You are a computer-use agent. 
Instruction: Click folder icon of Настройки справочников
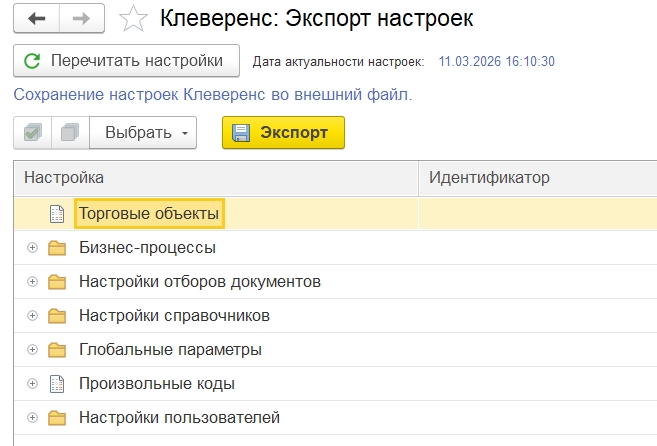click(x=57, y=316)
